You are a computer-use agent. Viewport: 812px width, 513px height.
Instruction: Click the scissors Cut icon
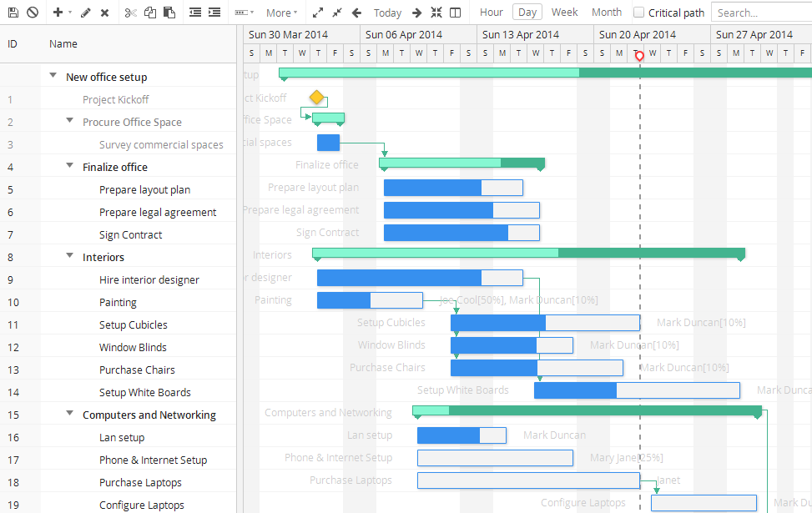coord(130,13)
